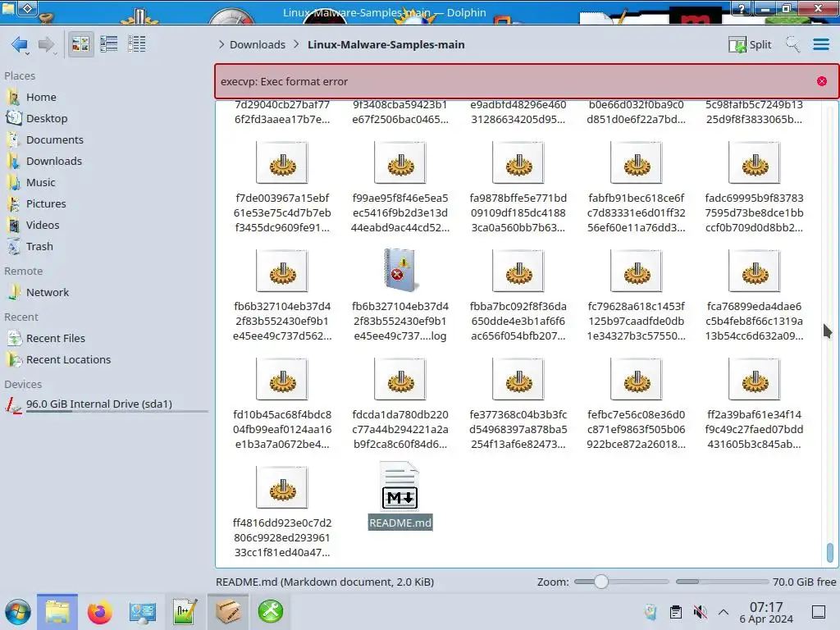The width and height of the screenshot is (840, 630).
Task: Expand the chevron before Downloads breadcrumb
Action: click(x=221, y=44)
